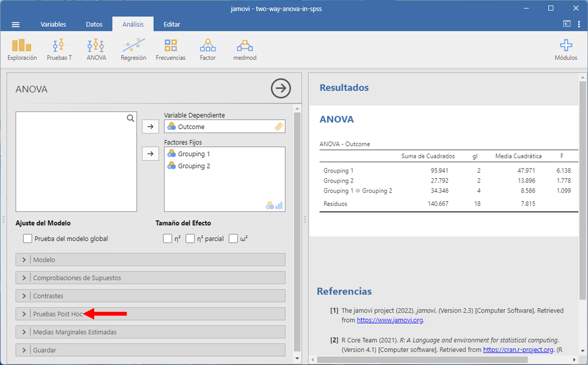Expand the Medias Marginales Estimadas section
Viewport: 588px width, 365px height.
(75, 332)
